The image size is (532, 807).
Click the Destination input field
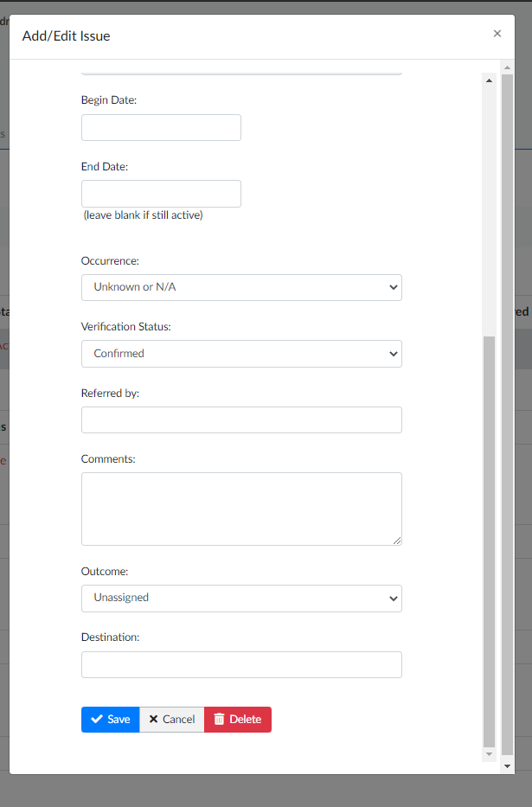pyautogui.click(x=241, y=664)
